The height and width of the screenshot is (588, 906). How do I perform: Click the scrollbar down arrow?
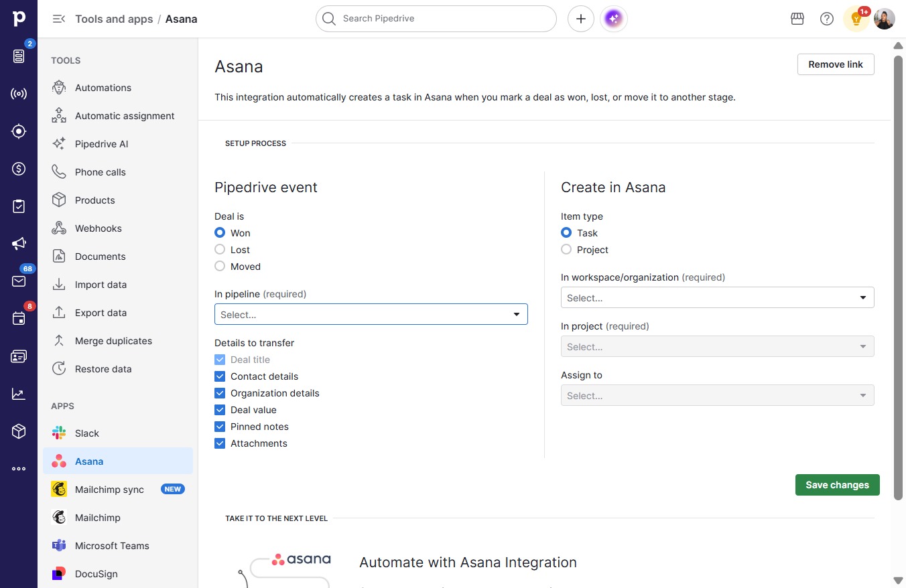899,580
